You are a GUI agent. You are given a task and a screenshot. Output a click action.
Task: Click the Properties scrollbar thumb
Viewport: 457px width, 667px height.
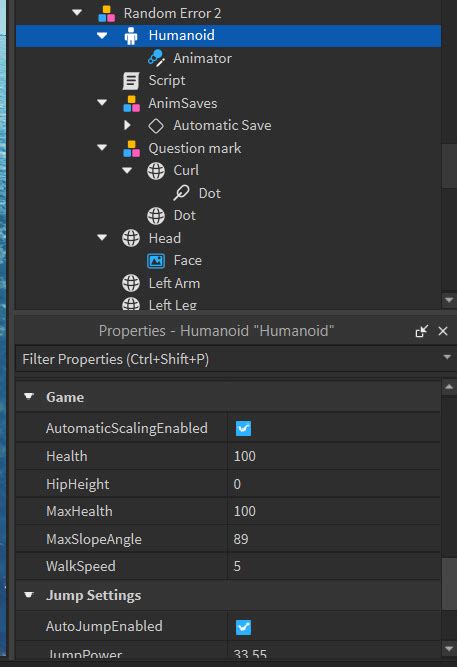[449, 584]
